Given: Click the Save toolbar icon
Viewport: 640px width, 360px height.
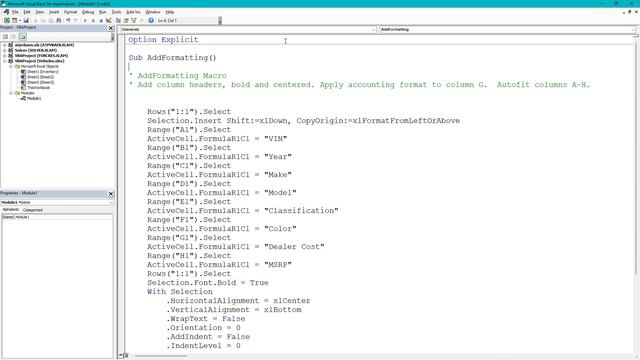Looking at the screenshot, I should coord(26,20).
